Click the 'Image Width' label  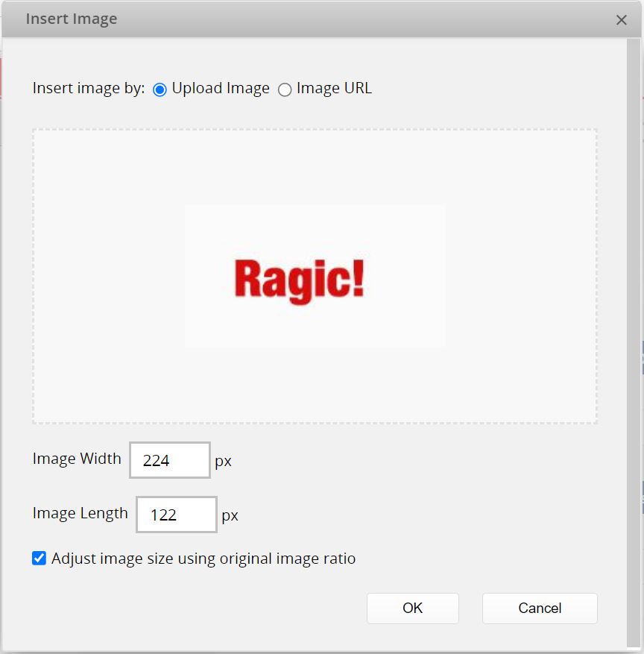coord(77,459)
